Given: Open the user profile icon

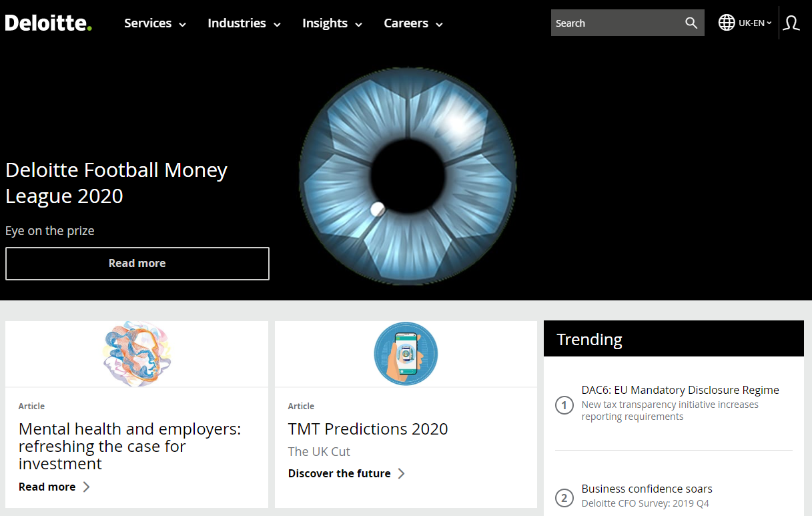Looking at the screenshot, I should [x=791, y=23].
